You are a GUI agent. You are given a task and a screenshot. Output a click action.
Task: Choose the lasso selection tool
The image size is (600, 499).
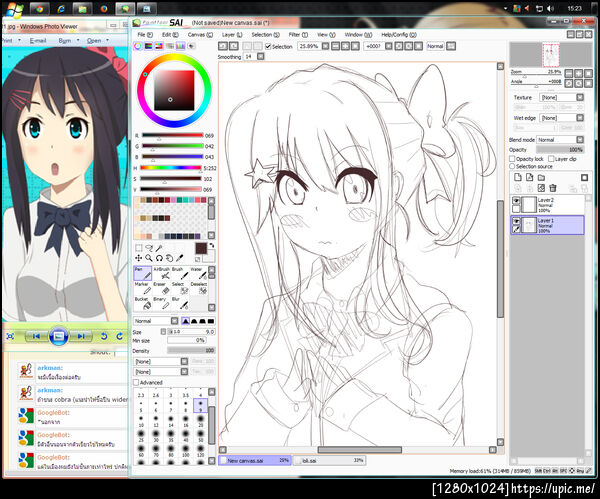[x=149, y=248]
